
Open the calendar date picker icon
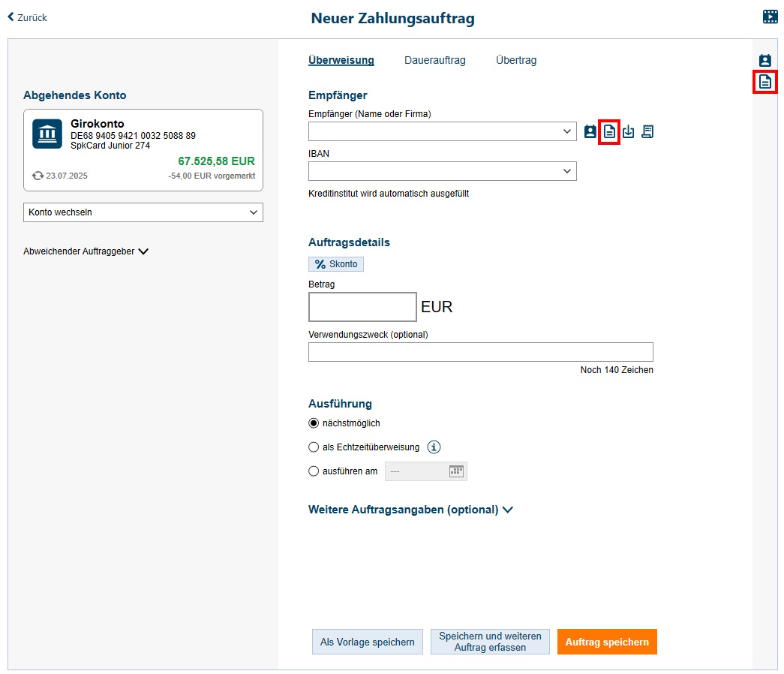457,471
